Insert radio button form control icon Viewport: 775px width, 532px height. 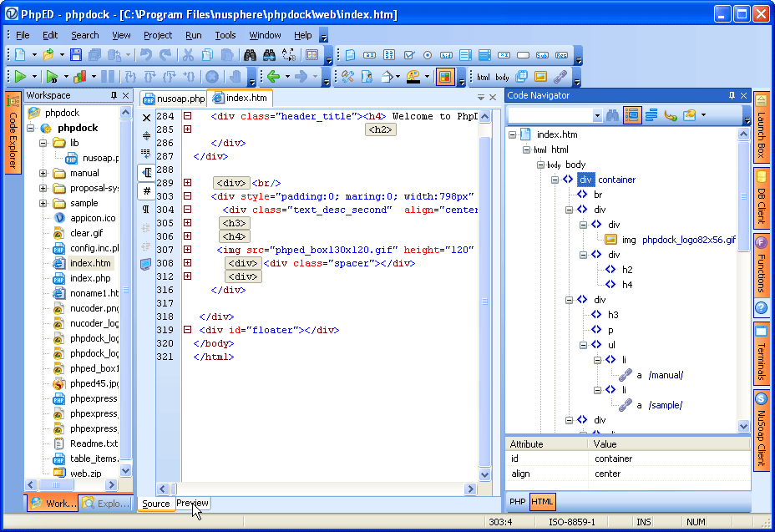pos(428,55)
